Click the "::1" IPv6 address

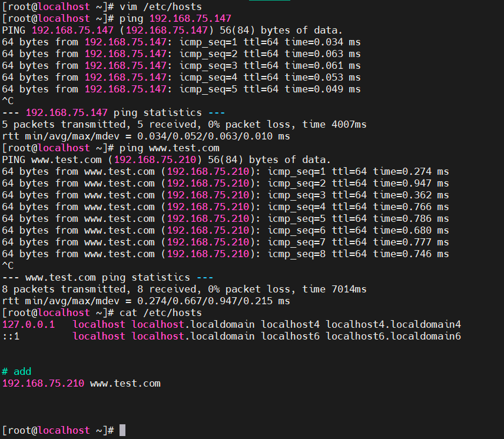[x=11, y=337]
